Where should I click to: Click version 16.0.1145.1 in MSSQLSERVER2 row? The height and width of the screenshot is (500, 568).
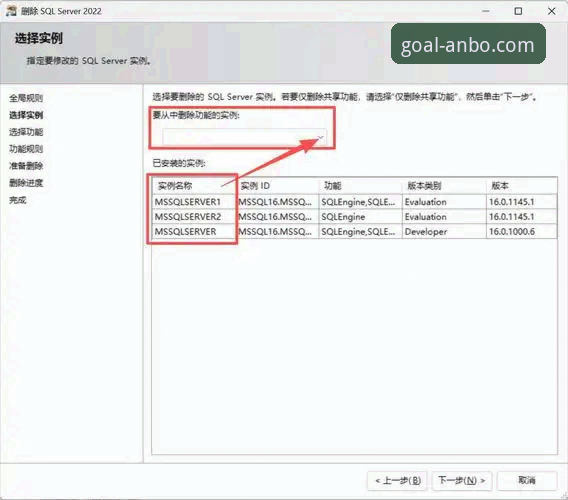[x=522, y=217]
